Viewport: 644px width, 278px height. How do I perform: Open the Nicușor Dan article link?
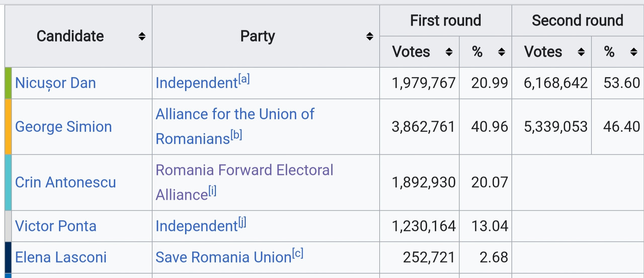point(55,83)
